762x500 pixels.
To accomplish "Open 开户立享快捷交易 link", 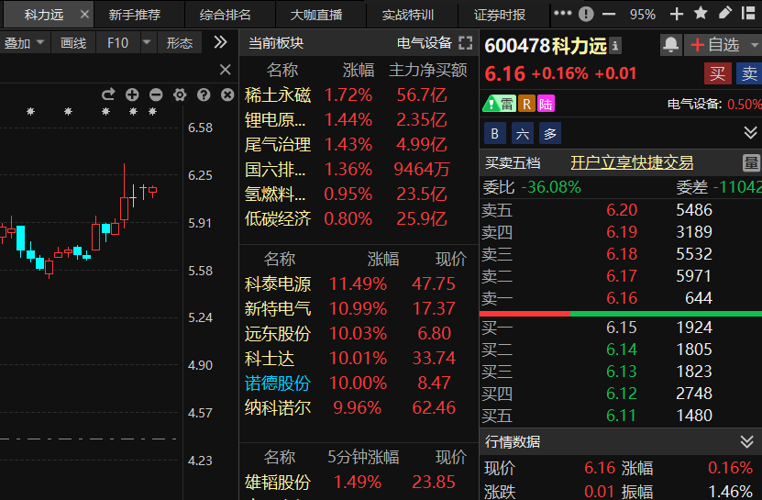I will (632, 163).
